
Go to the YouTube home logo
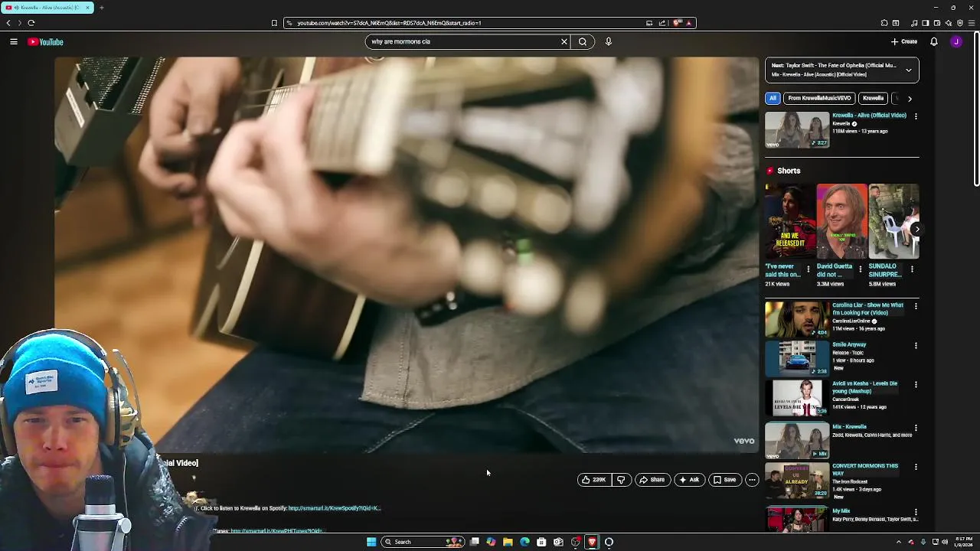pos(45,42)
